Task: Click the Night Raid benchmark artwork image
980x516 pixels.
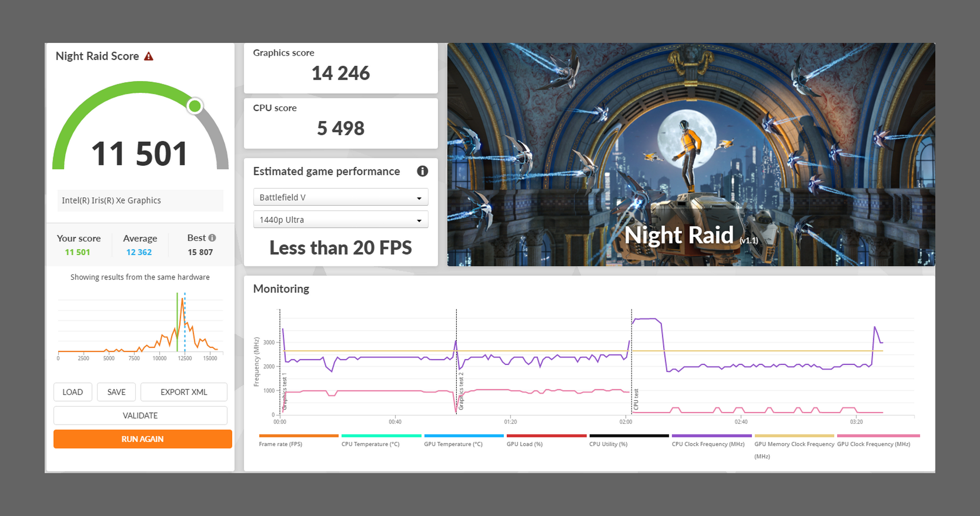Action: coord(691,154)
